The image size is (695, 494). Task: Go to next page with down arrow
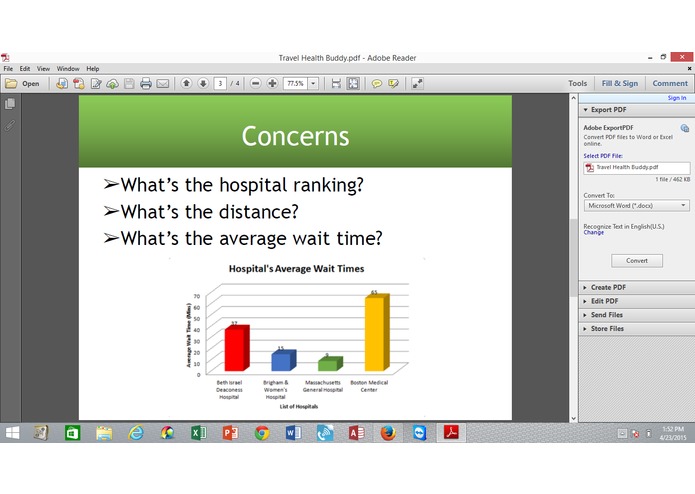point(203,83)
